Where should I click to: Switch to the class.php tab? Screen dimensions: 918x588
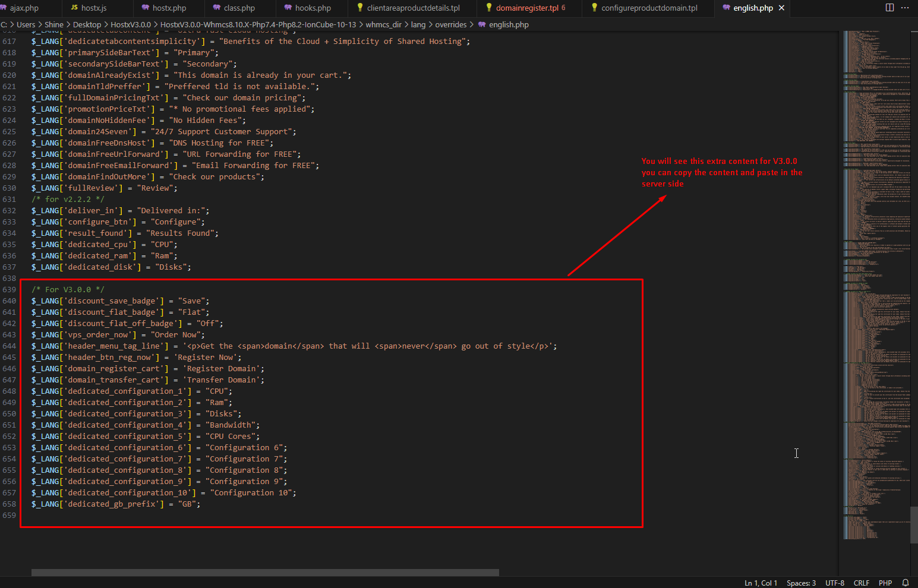[x=239, y=8]
